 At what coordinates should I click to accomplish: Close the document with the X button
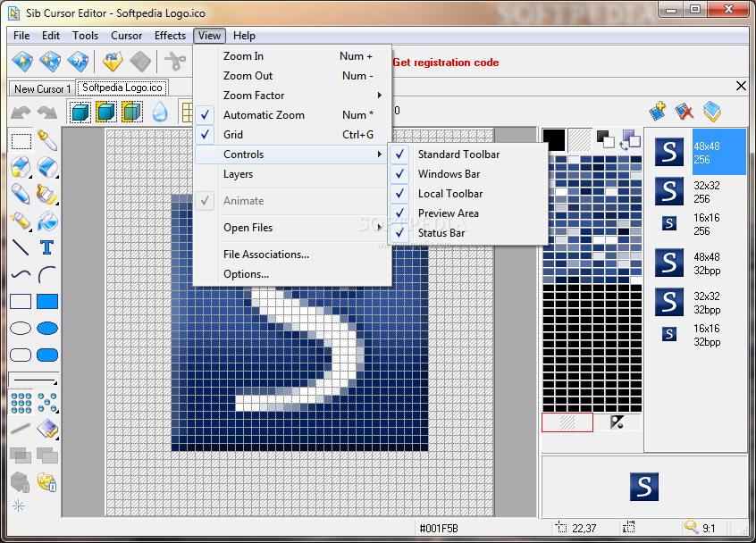[x=741, y=87]
